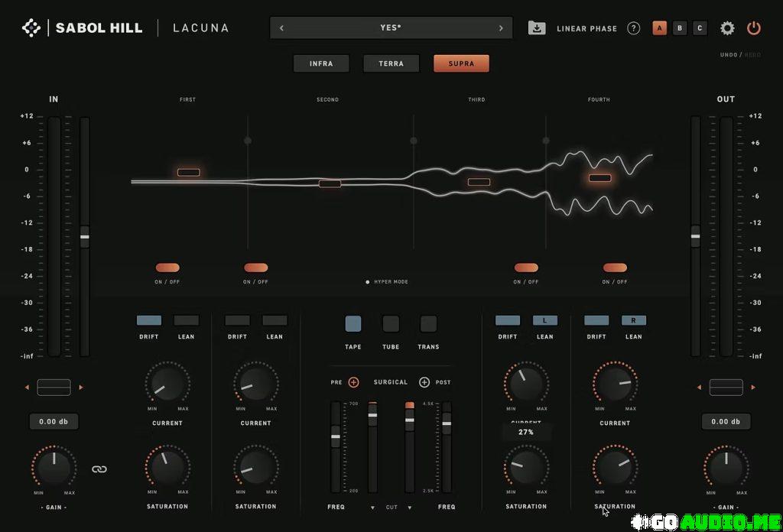Select the TRANS saturation type

428,324
